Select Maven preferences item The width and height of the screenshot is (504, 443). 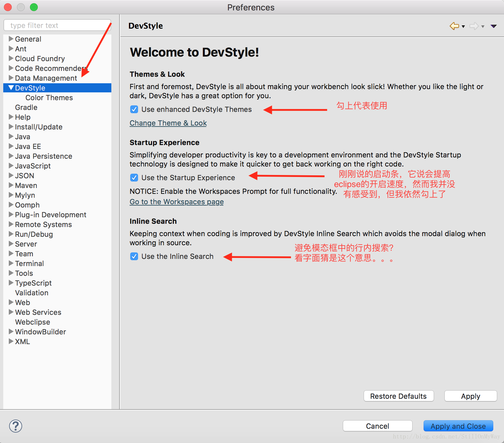coord(26,185)
